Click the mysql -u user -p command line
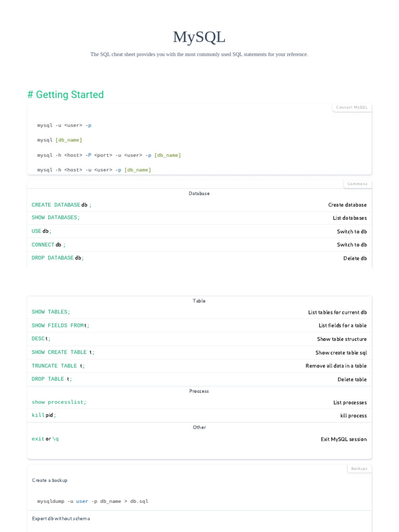Screen dimensions: 399x532 tap(64, 125)
